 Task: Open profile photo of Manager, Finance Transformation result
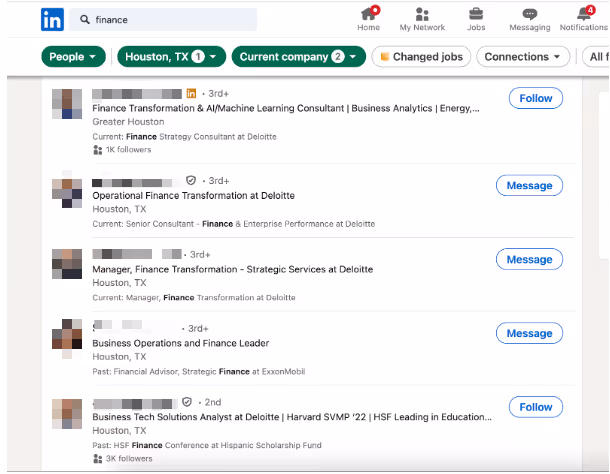click(67, 264)
